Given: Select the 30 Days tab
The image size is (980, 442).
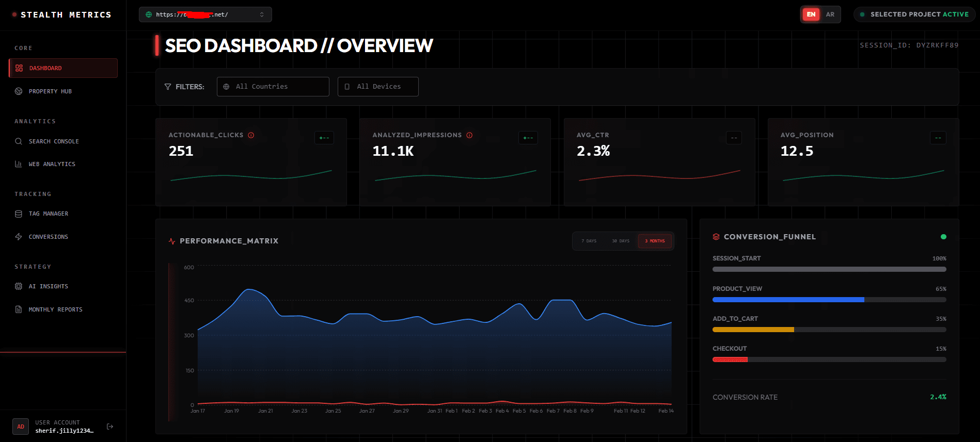Looking at the screenshot, I should click(621, 241).
